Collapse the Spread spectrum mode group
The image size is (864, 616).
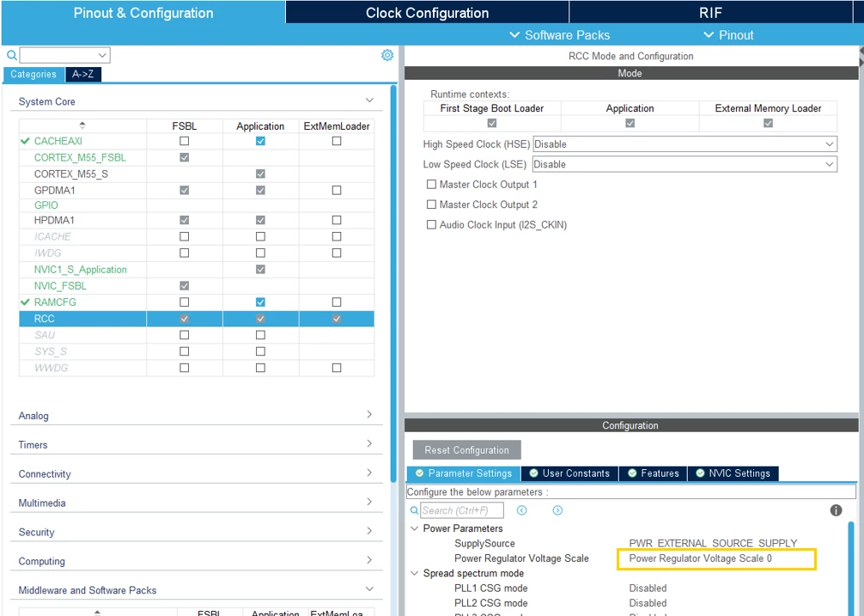(414, 574)
